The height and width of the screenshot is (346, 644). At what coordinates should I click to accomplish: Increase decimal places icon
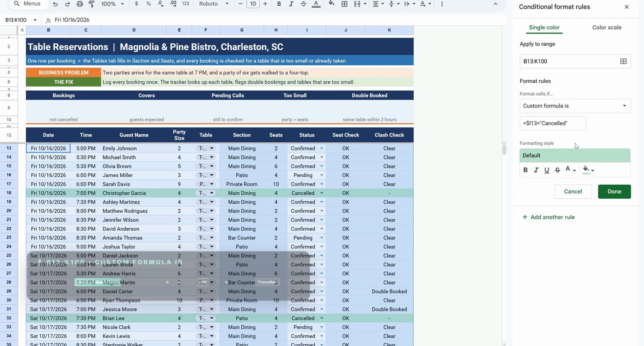pos(173,4)
